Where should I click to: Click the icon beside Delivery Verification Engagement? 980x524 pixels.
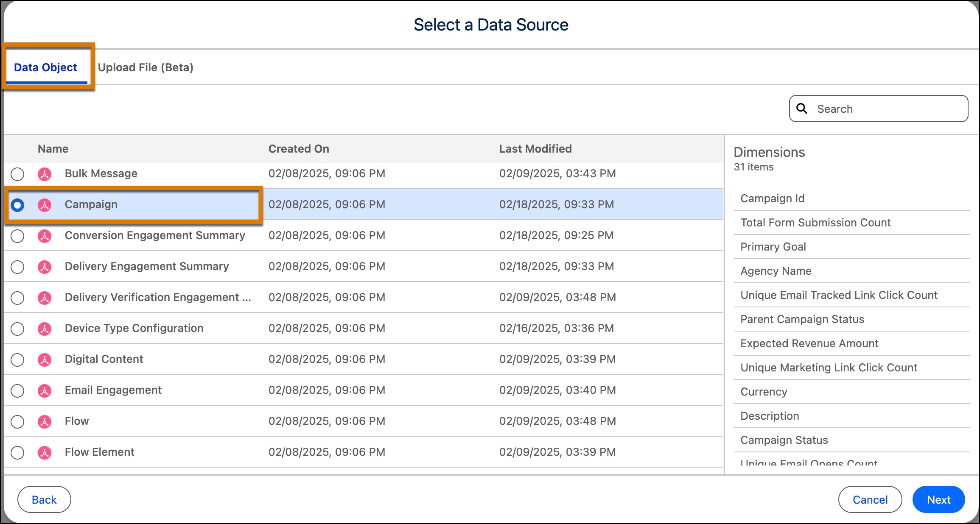pos(45,298)
